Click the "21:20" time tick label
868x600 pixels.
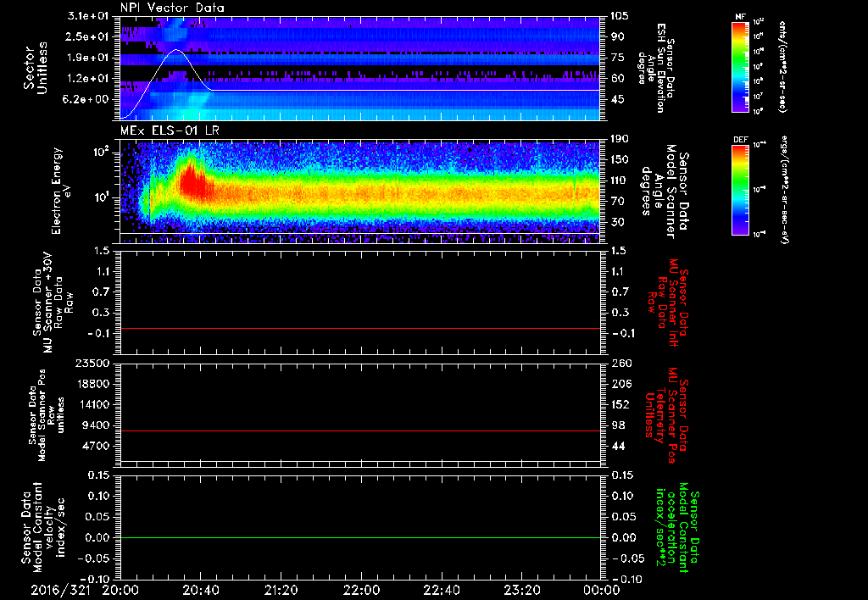[x=281, y=590]
